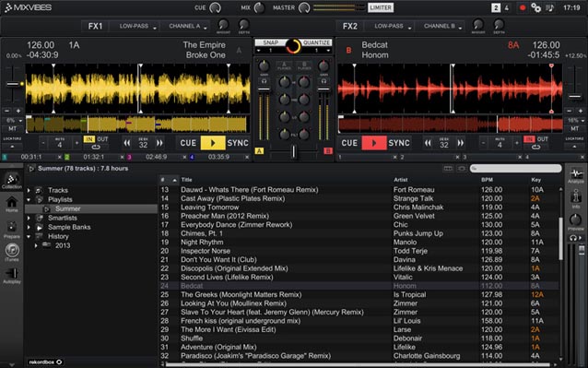The width and height of the screenshot is (588, 368).
Task: Enable deck B headphone monitor
Action: click(324, 81)
